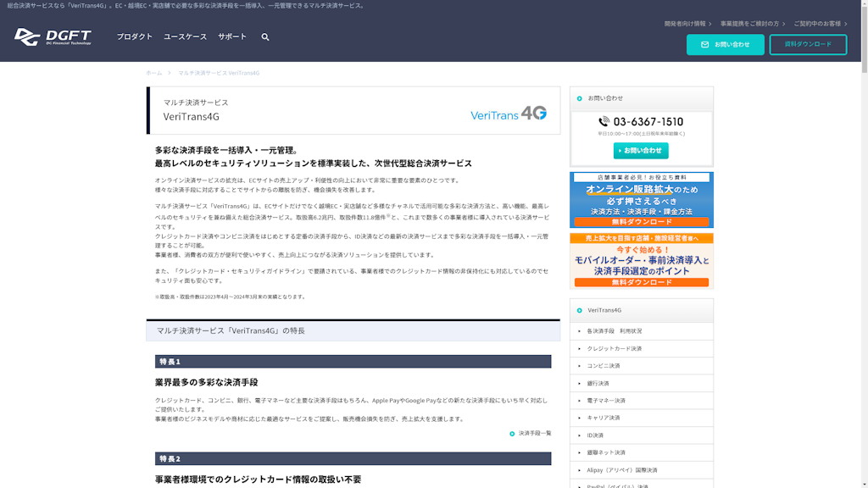Image resolution: width=868 pixels, height=488 pixels.
Task: Click the circle icon in sidebar お問い合わせ heading
Action: (x=580, y=98)
